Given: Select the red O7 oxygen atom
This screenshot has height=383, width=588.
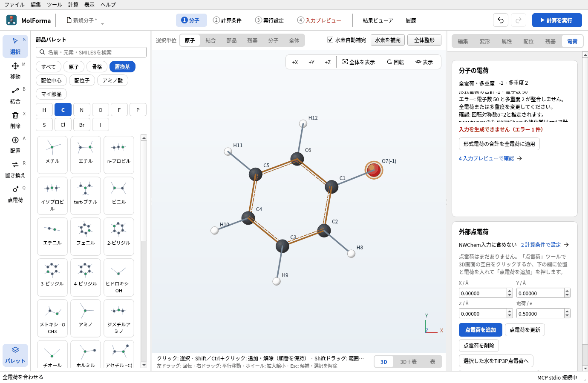Looking at the screenshot, I should pos(374,170).
